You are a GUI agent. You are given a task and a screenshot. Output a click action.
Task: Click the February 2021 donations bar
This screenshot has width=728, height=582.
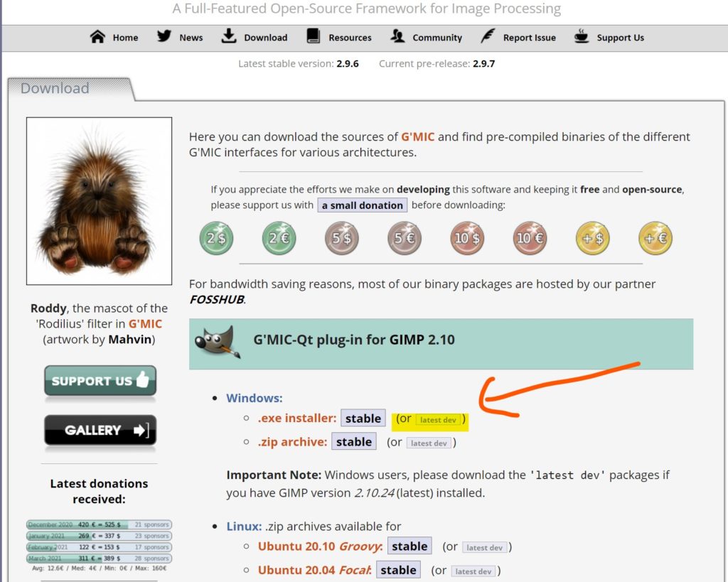pyautogui.click(x=99, y=547)
